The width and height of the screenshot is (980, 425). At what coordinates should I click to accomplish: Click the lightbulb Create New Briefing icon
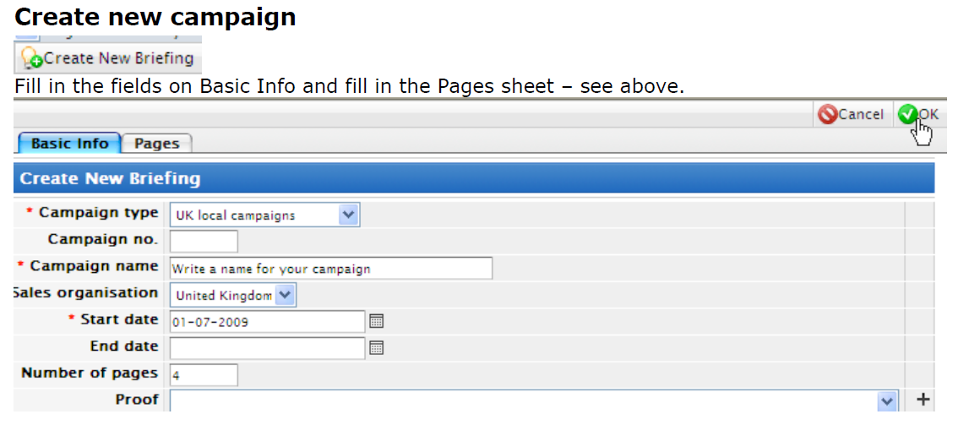coord(31,58)
